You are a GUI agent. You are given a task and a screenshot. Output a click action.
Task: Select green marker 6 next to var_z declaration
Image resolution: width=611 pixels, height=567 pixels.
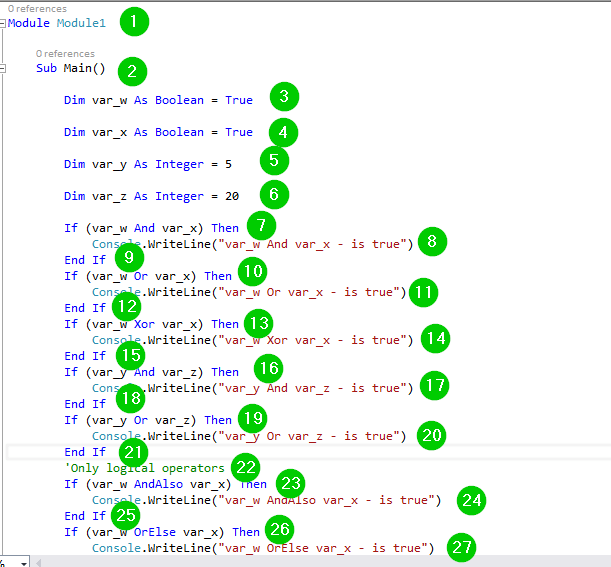coord(273,194)
